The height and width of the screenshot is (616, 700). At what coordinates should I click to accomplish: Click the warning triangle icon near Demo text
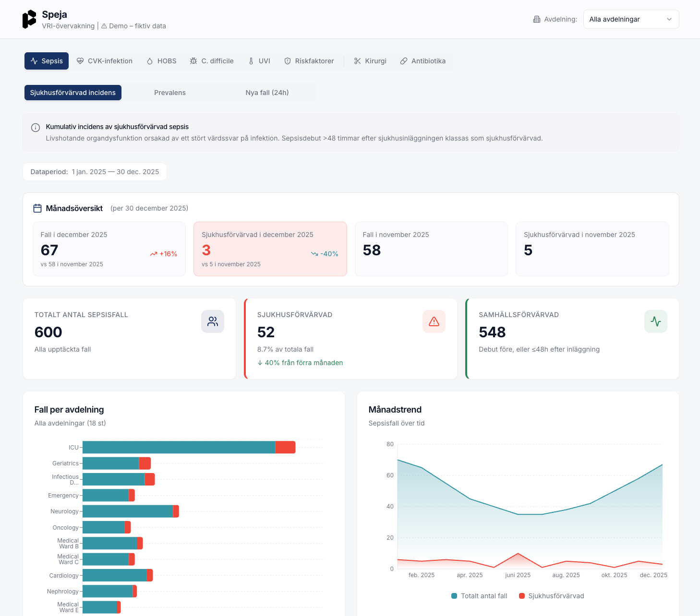coord(104,26)
